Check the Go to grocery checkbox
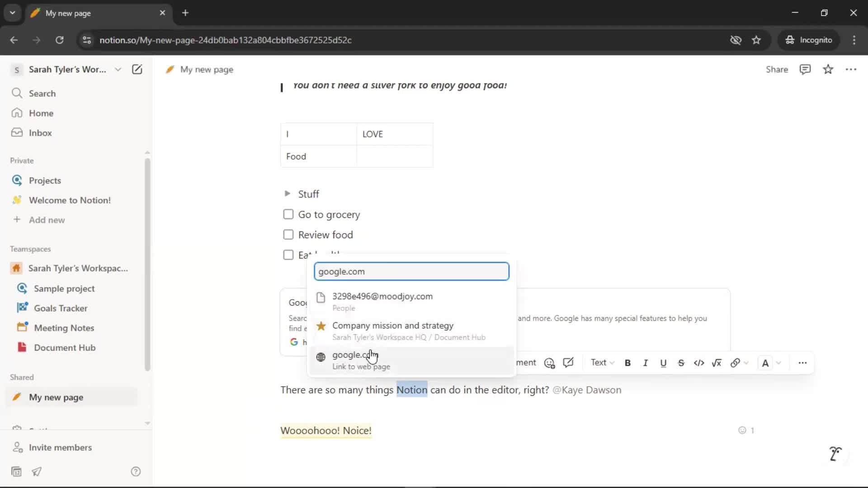The height and width of the screenshot is (488, 868). click(288, 214)
